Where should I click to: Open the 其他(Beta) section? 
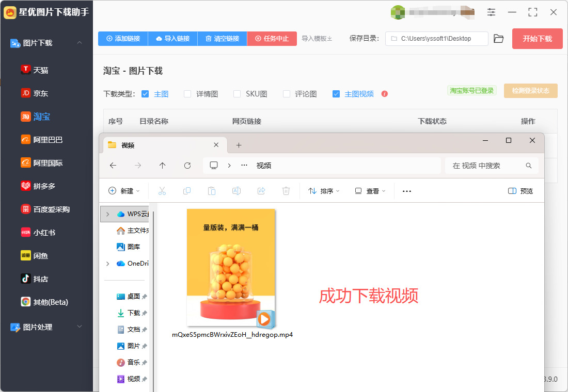44,302
